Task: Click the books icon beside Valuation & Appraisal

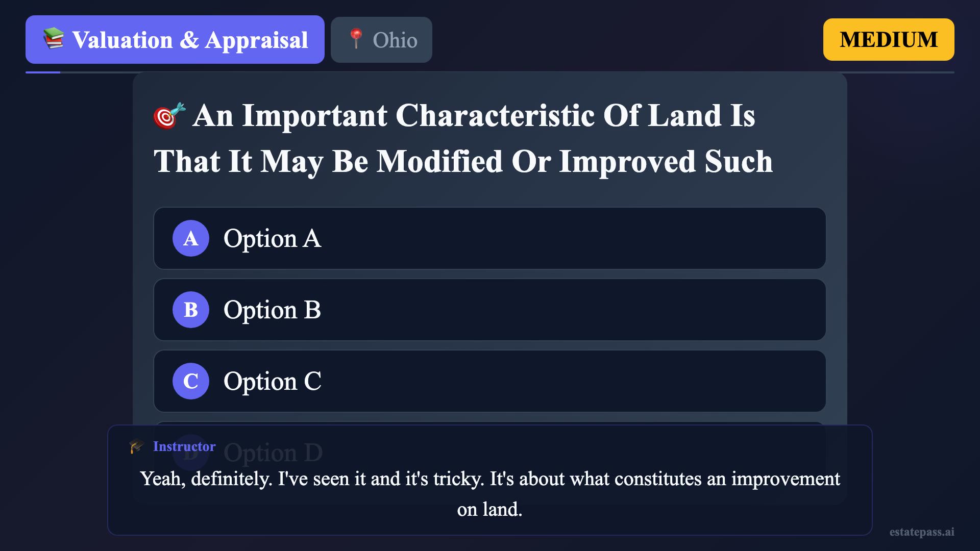Action: 53,39
